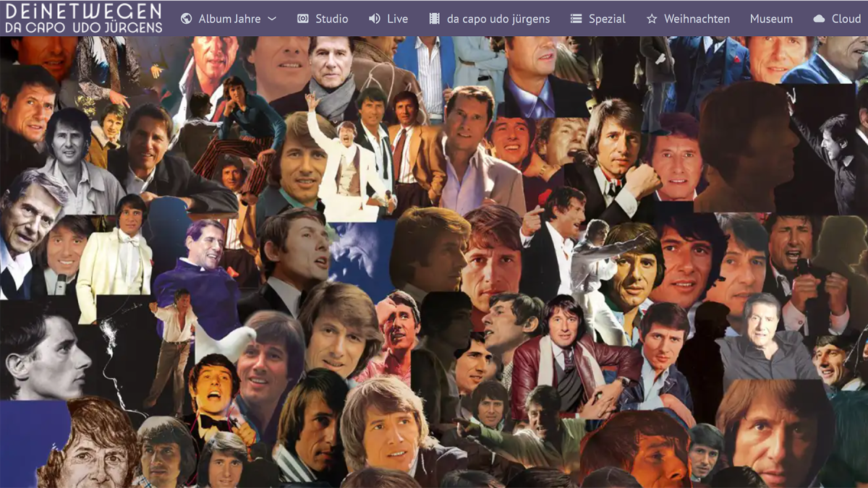Open the Cloud link
The image size is (868, 488).
[846, 19]
